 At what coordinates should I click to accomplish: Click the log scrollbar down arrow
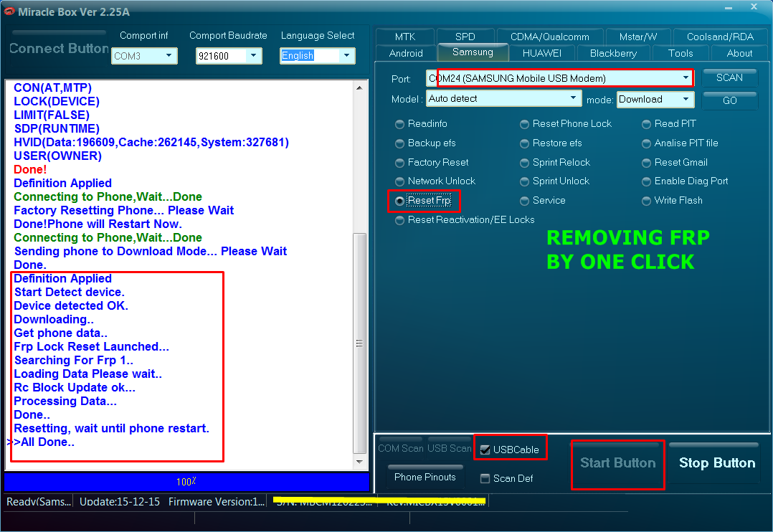pos(359,462)
